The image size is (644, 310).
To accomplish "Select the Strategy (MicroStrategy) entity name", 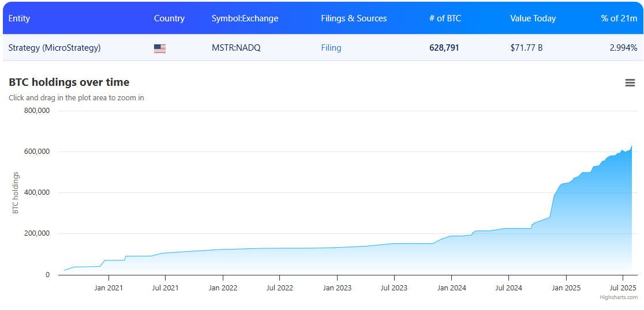I will click(54, 48).
